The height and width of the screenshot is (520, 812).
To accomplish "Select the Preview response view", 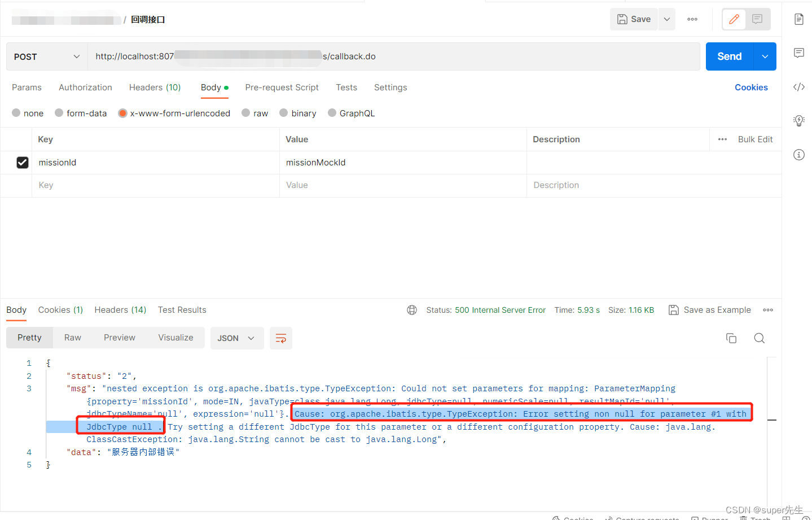I will click(x=120, y=338).
